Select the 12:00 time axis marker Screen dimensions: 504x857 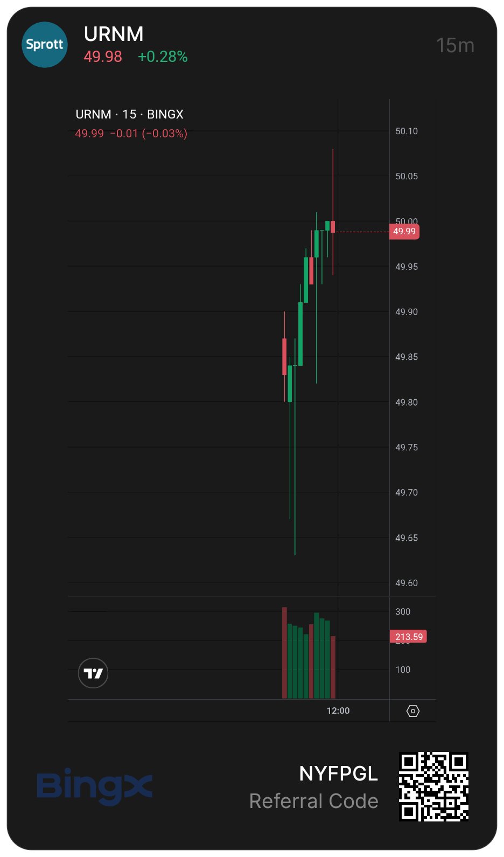[338, 710]
